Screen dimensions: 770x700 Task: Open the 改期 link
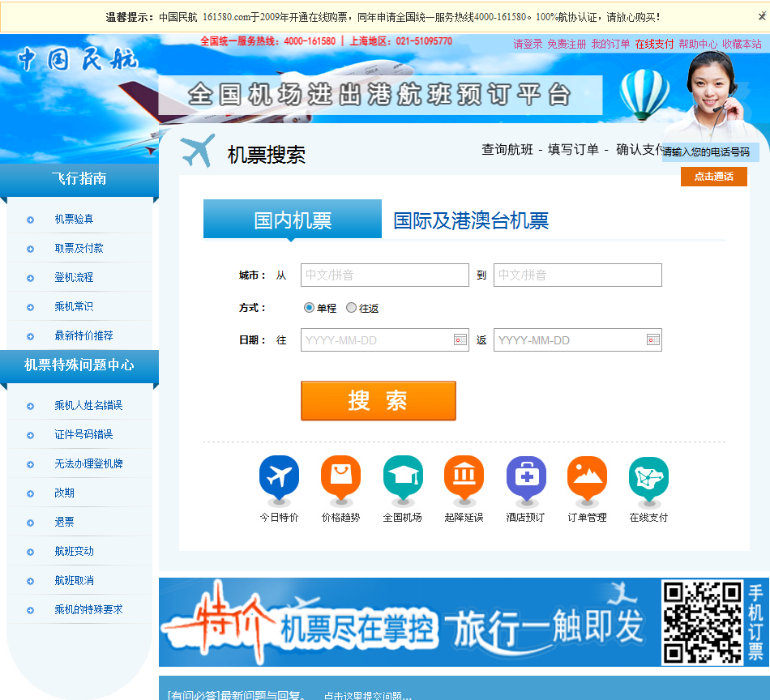[x=64, y=493]
